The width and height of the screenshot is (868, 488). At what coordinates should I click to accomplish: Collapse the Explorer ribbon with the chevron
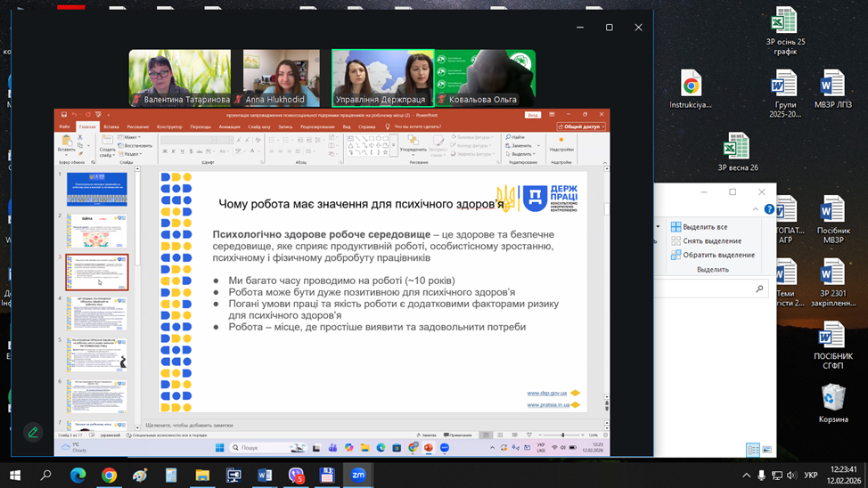point(756,209)
